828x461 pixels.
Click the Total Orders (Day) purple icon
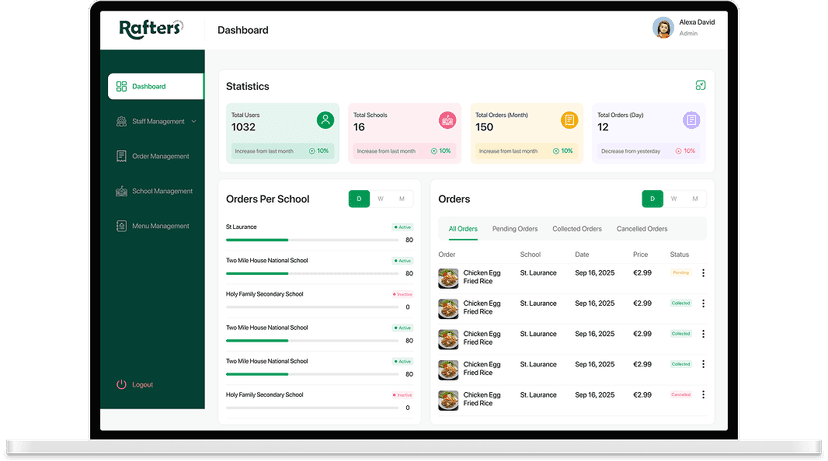pyautogui.click(x=691, y=120)
